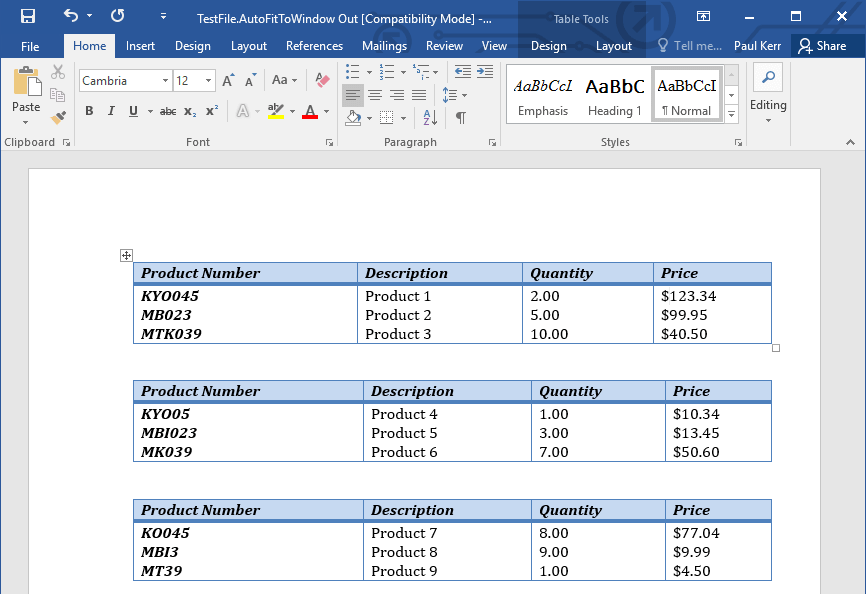Switch to the Mailings tab
866x594 pixels.
(x=384, y=46)
